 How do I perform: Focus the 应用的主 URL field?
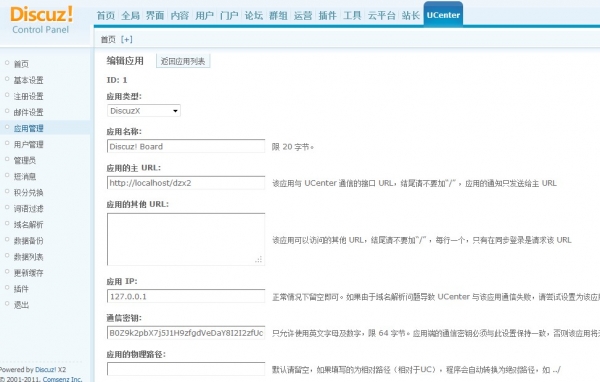pyautogui.click(x=186, y=183)
